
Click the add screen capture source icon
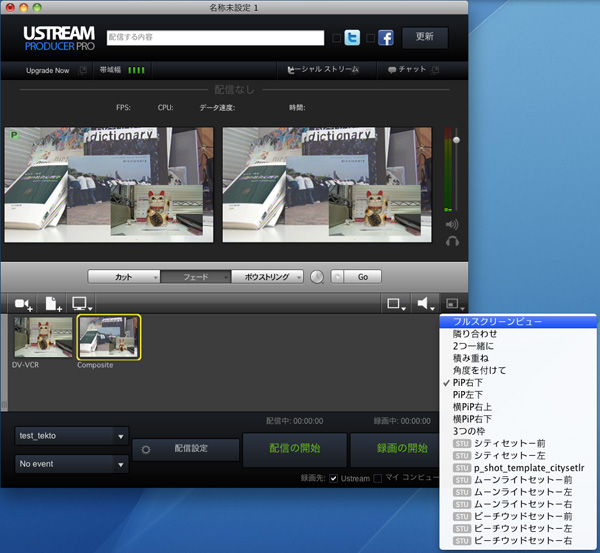tap(81, 303)
